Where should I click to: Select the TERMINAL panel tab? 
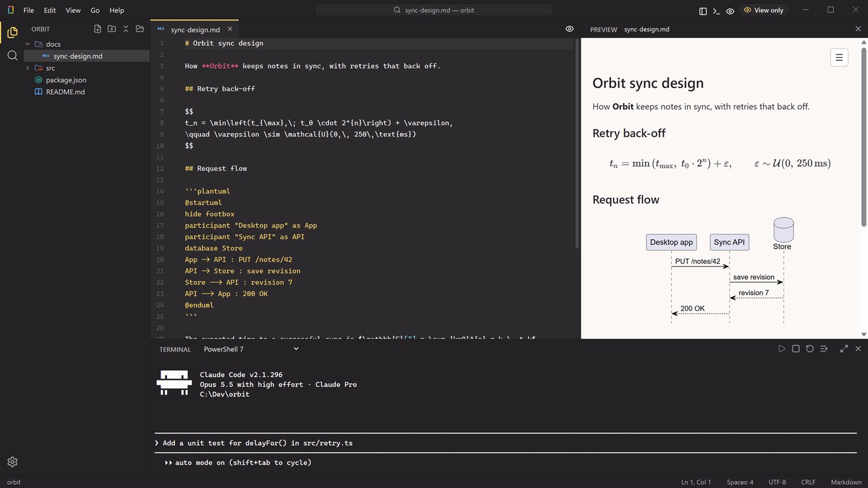tap(175, 350)
